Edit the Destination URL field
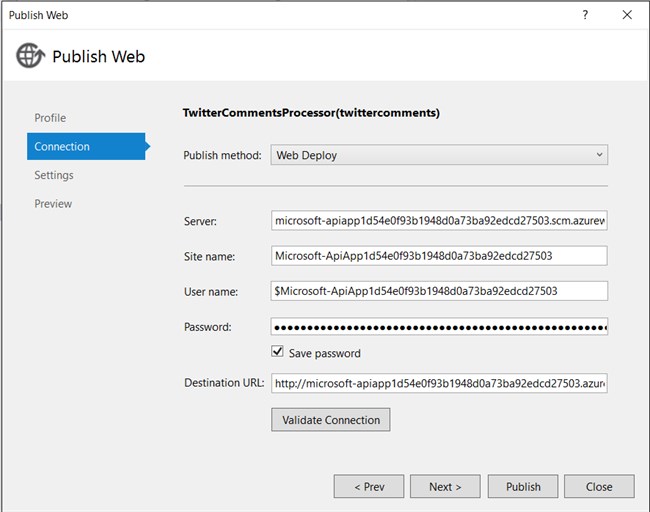The image size is (650, 512). pos(439,383)
